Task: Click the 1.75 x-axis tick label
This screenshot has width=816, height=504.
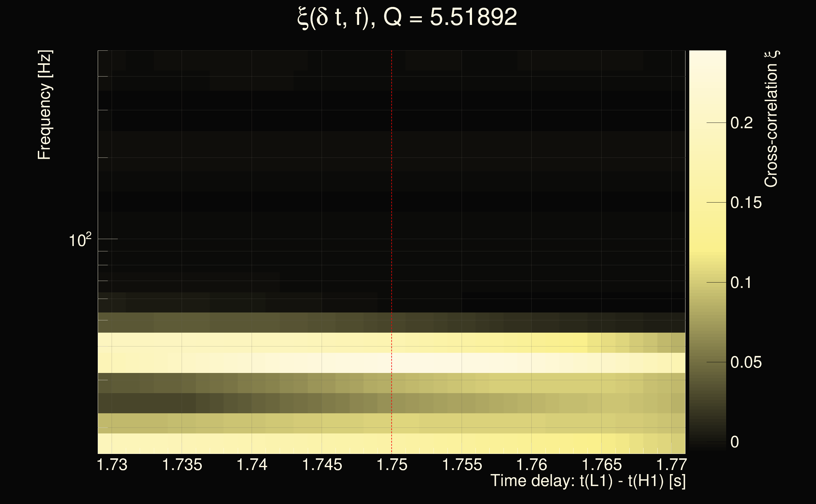Action: click(392, 465)
